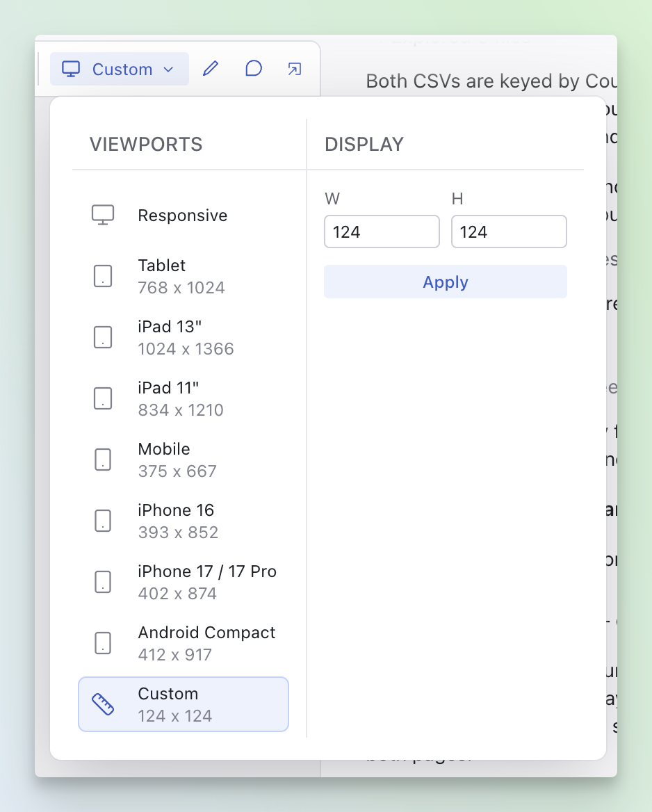Click the '393 x 852' dimensions text
This screenshot has height=812, width=652.
click(x=178, y=532)
